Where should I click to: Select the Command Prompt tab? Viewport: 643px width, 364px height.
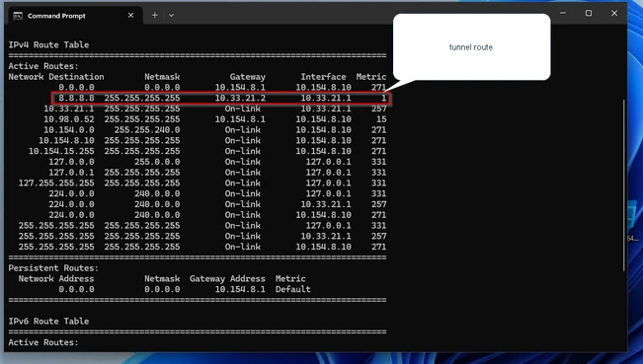[x=75, y=16]
